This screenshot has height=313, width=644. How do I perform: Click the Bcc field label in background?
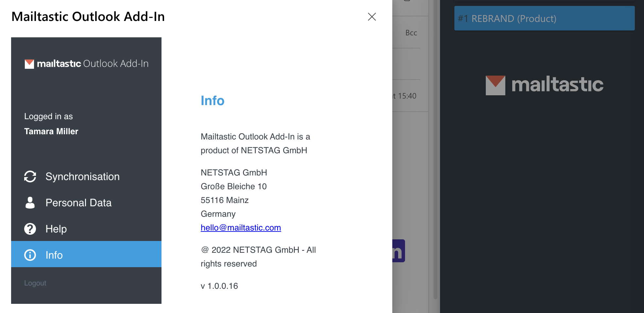tap(411, 33)
